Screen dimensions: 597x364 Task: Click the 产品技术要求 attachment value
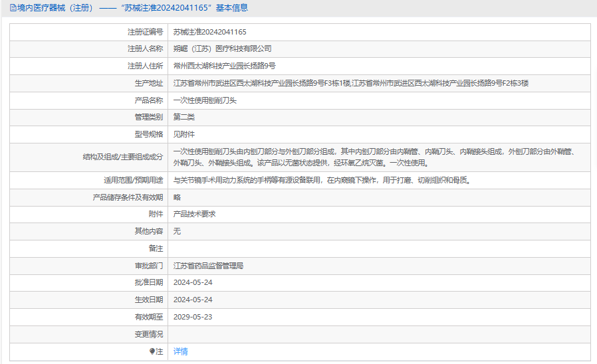click(194, 214)
